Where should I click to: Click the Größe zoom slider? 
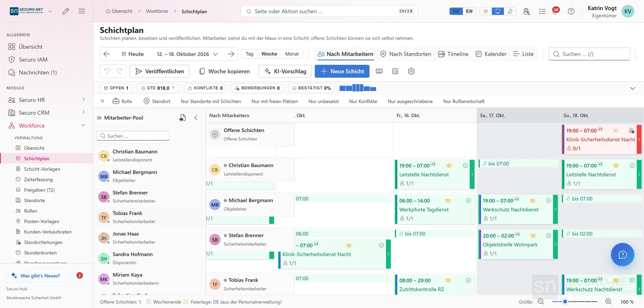pyautogui.click(x=575, y=302)
